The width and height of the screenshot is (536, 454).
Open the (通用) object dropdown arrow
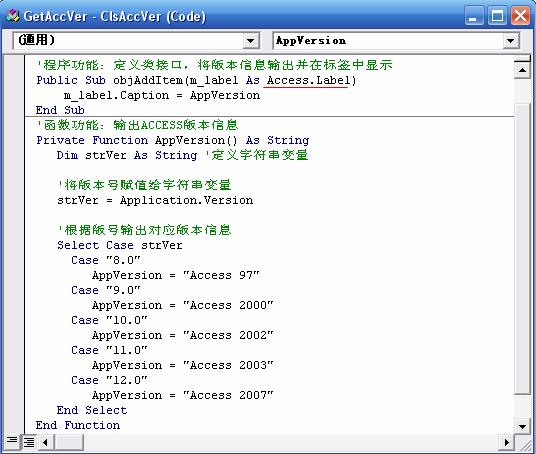250,41
